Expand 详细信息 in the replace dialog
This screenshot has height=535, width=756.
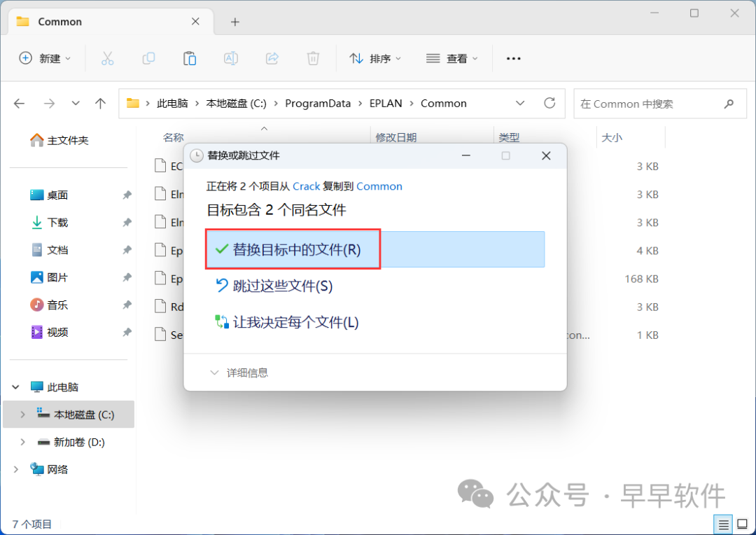pyautogui.click(x=239, y=373)
